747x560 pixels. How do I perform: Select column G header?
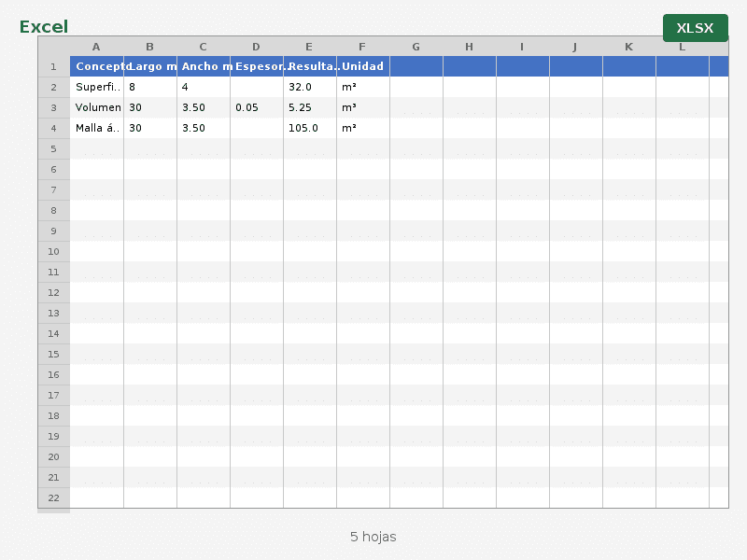416,47
